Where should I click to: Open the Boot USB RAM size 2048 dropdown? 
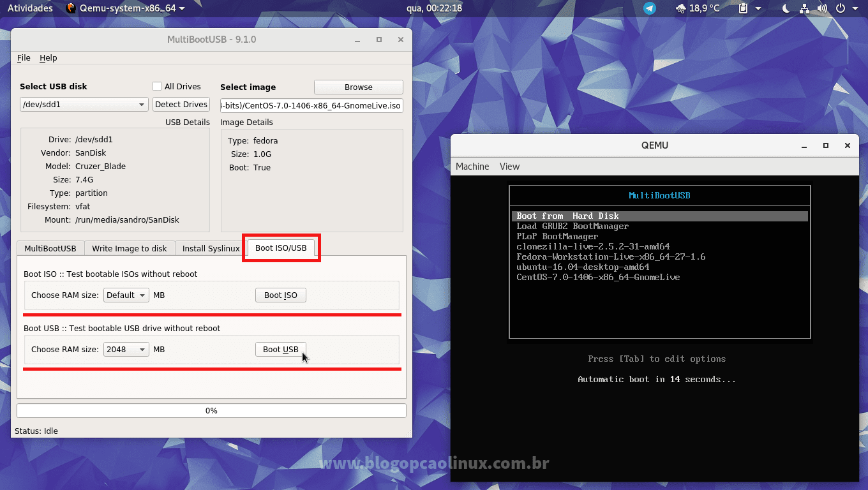point(126,349)
